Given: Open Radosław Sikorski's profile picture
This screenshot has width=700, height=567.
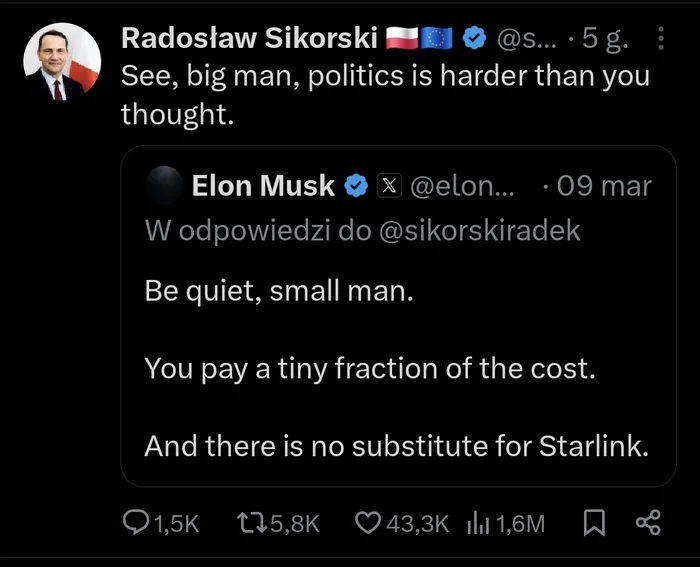Looking at the screenshot, I should coord(62,63).
